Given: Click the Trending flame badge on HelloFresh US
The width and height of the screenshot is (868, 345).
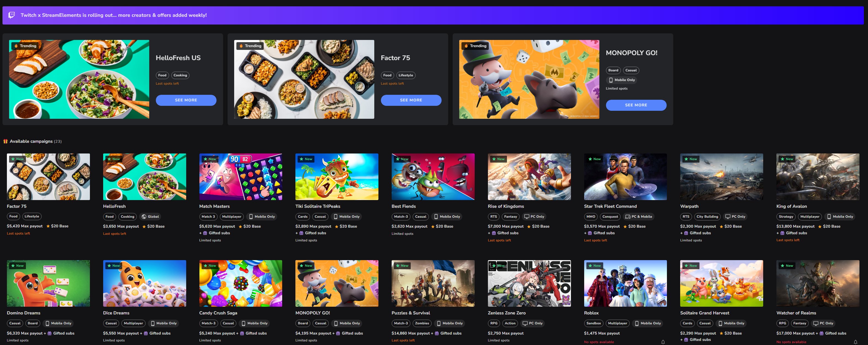Looking at the screenshot, I should (24, 46).
